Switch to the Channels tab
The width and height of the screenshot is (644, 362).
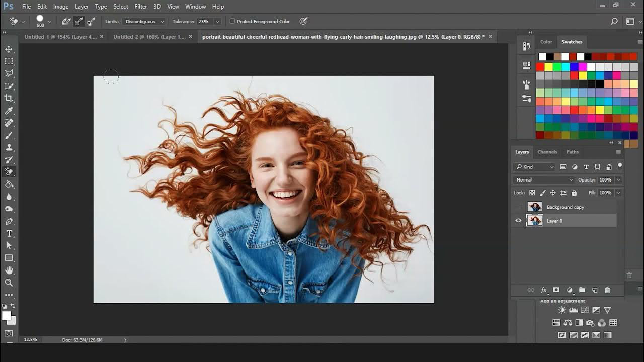(x=547, y=152)
